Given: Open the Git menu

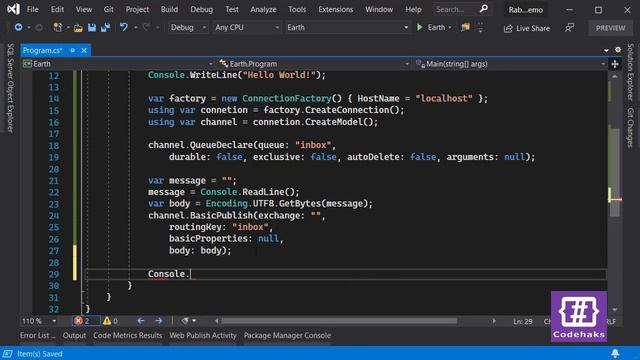Looking at the screenshot, I should coord(108,9).
